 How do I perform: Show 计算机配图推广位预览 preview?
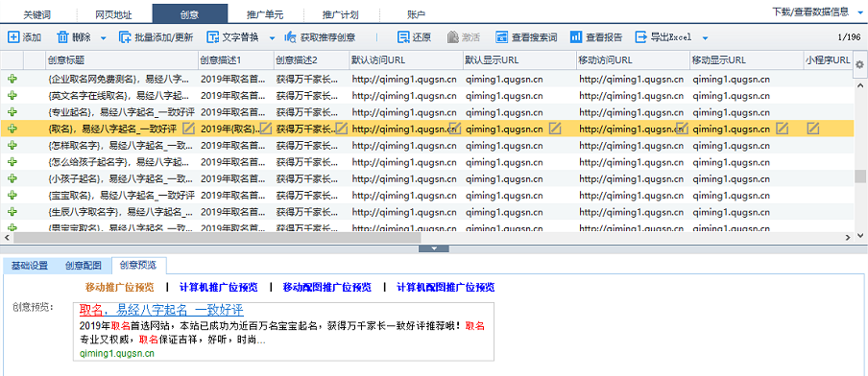(x=446, y=287)
